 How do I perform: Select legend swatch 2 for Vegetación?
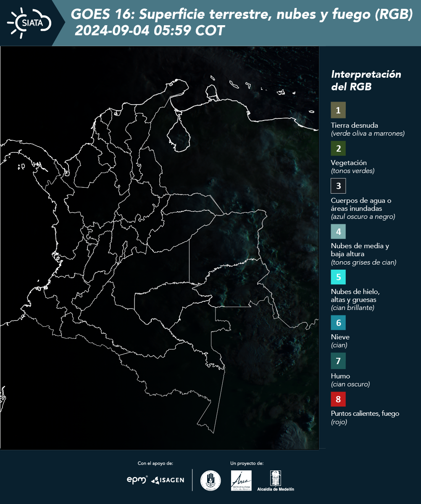pos(338,148)
